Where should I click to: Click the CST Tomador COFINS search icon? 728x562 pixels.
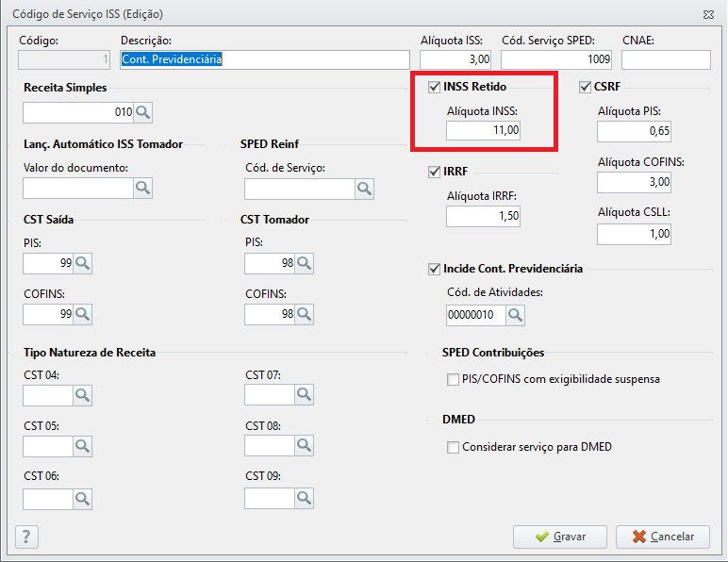pyautogui.click(x=304, y=314)
